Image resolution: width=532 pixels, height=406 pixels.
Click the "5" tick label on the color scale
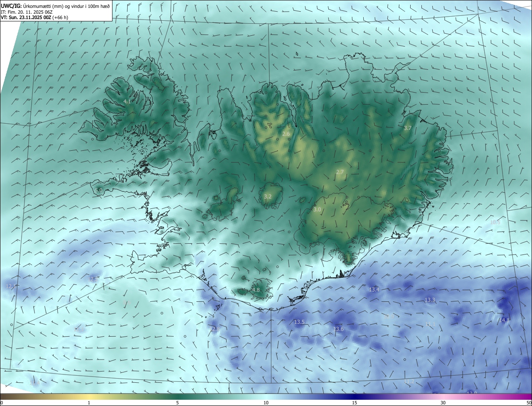click(177, 403)
